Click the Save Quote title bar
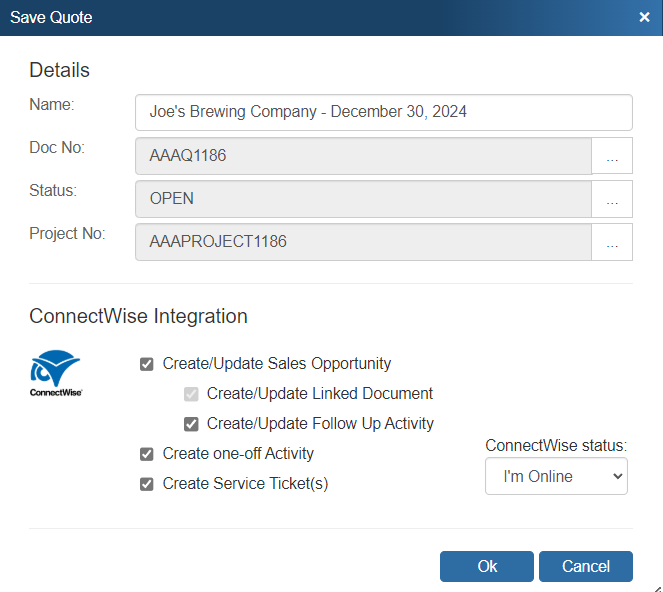Screen dimensions: 663x592 click(300, 17)
